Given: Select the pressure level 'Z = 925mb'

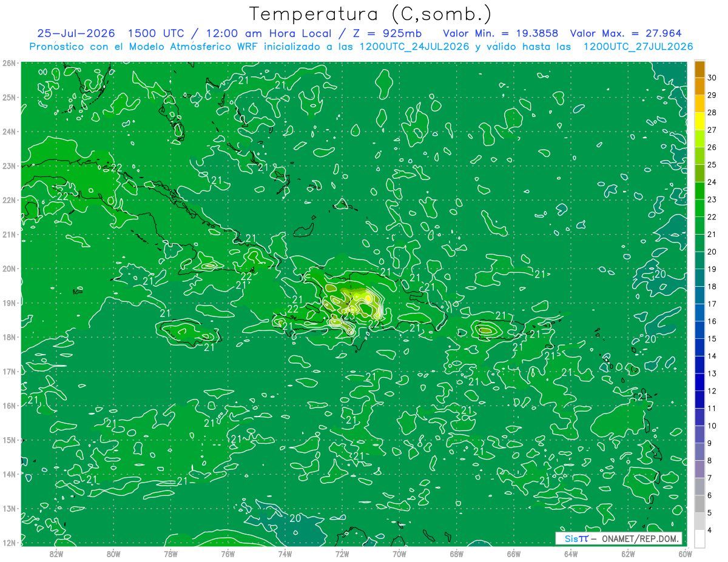Looking at the screenshot, I should [x=387, y=33].
